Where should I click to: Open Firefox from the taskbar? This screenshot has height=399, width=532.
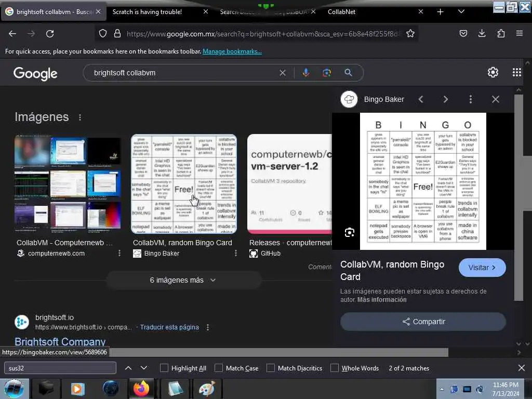pos(141,389)
